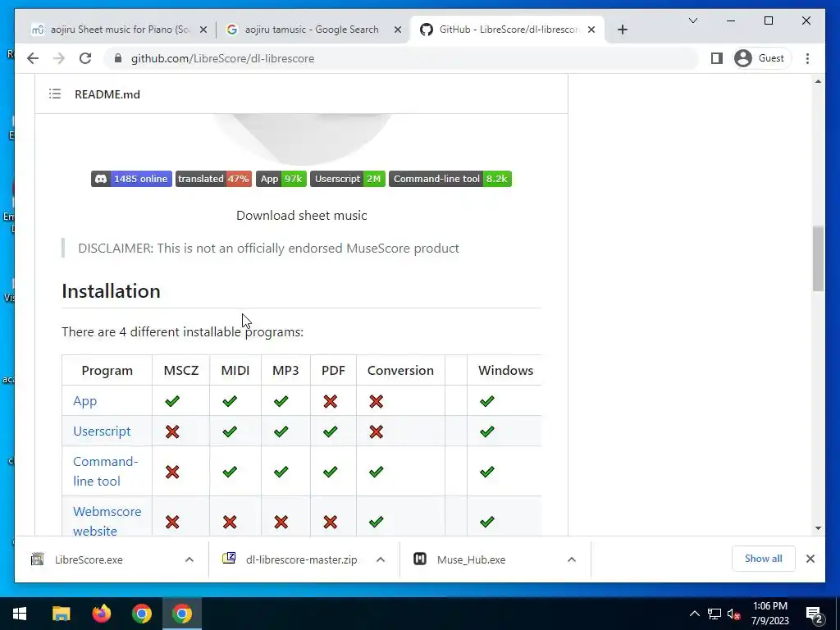Show all downloads

(x=764, y=559)
